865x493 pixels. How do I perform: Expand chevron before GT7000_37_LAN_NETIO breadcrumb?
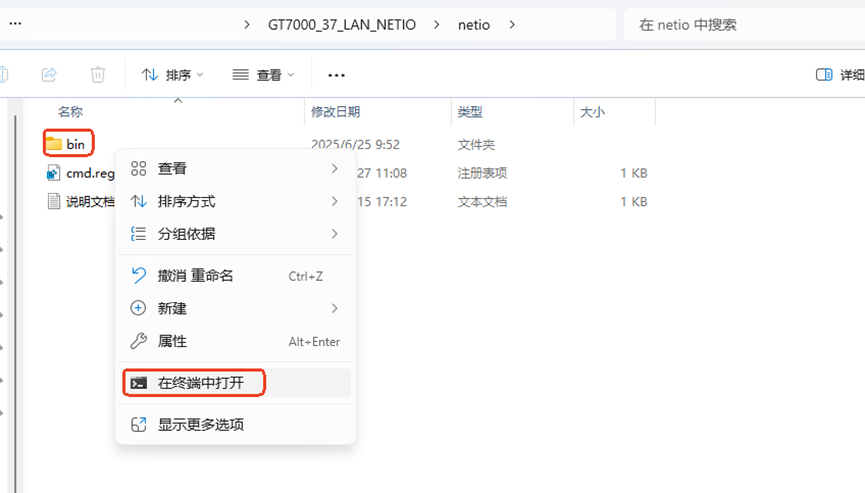tap(247, 24)
